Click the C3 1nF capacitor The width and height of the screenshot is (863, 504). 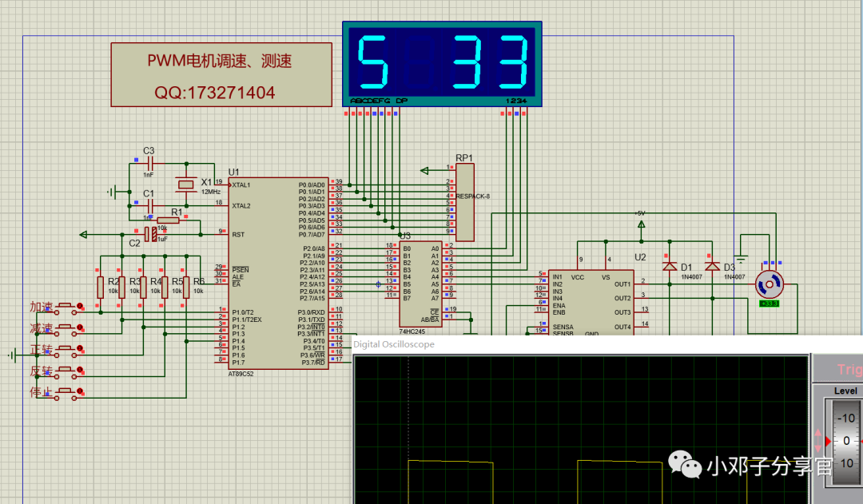[x=149, y=164]
